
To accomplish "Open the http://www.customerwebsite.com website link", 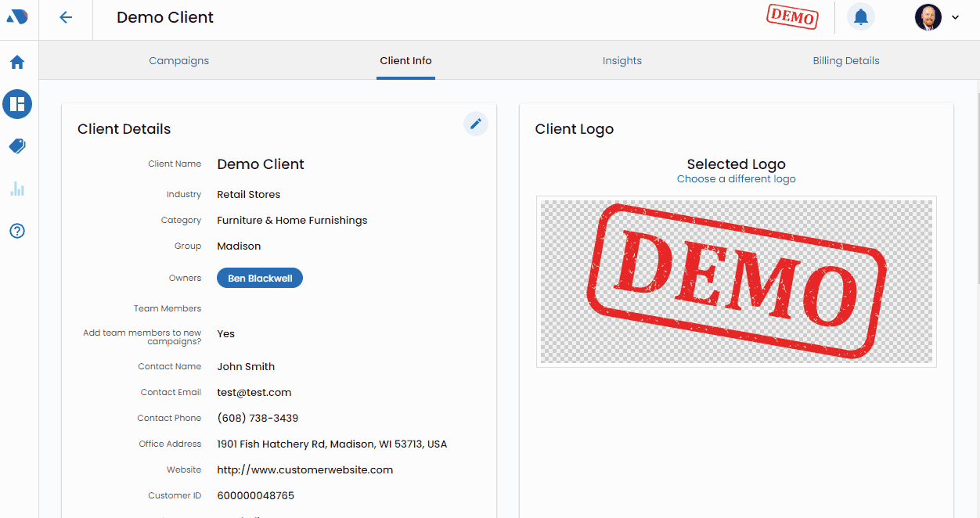I will [x=305, y=470].
